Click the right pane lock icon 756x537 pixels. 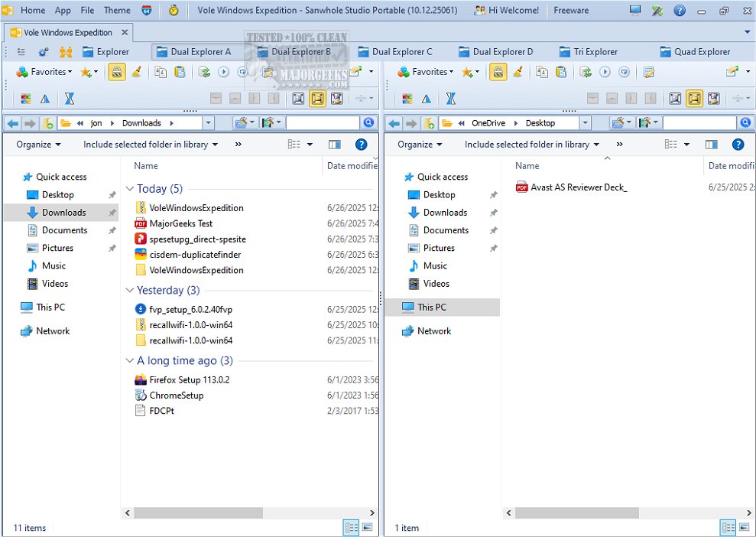pyautogui.click(x=498, y=73)
